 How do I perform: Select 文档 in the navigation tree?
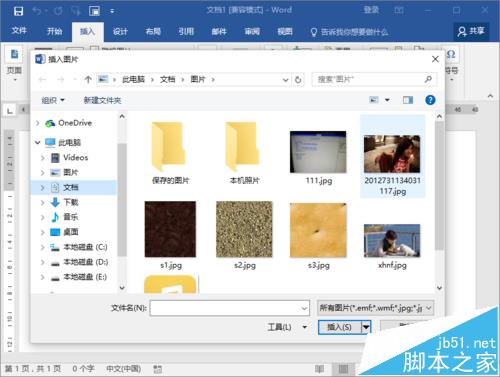(71, 187)
